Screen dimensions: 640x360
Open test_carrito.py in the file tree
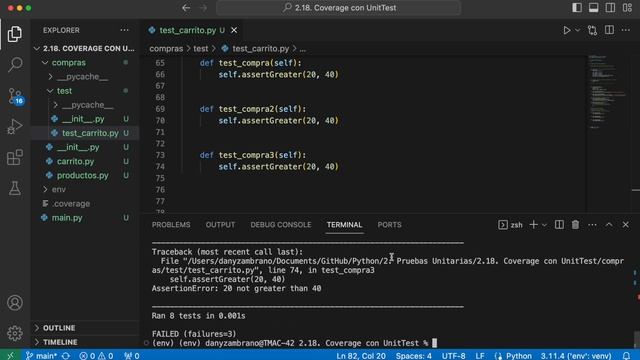click(x=85, y=133)
